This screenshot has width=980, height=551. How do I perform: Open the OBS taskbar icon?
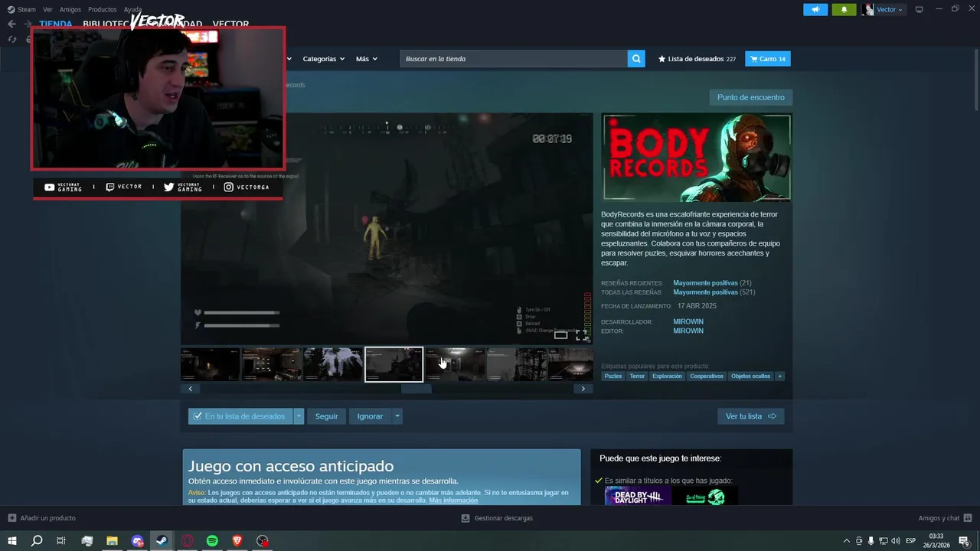263,541
